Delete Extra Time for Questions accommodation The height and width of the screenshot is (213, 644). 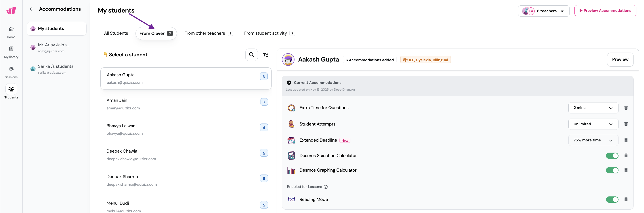point(626,108)
